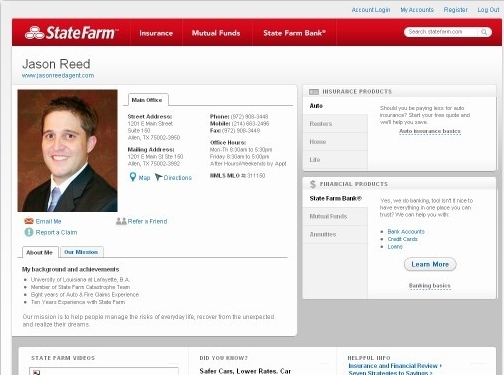Click the Safer Cars, Lower Rates headline
The image size is (504, 375).
(x=245, y=371)
